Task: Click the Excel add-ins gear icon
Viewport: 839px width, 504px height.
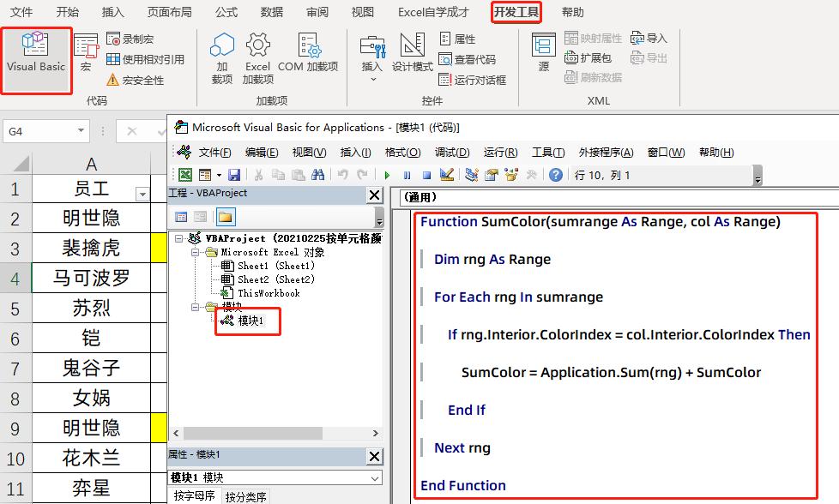Action: tap(257, 51)
